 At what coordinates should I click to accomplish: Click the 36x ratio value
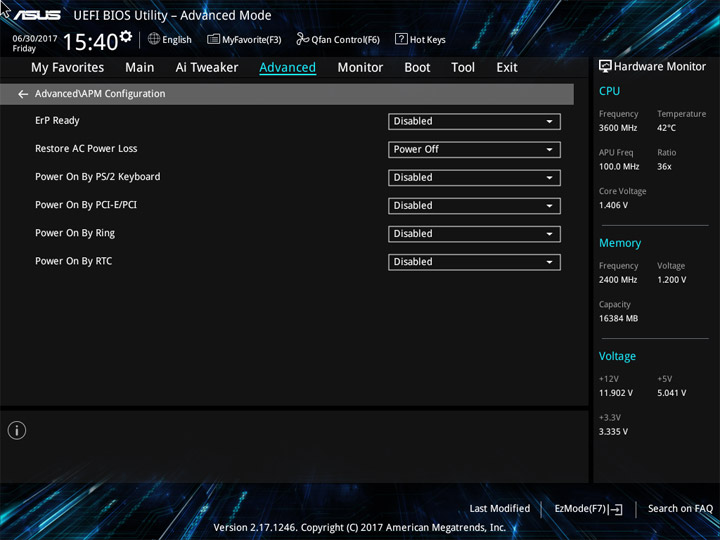(x=664, y=167)
